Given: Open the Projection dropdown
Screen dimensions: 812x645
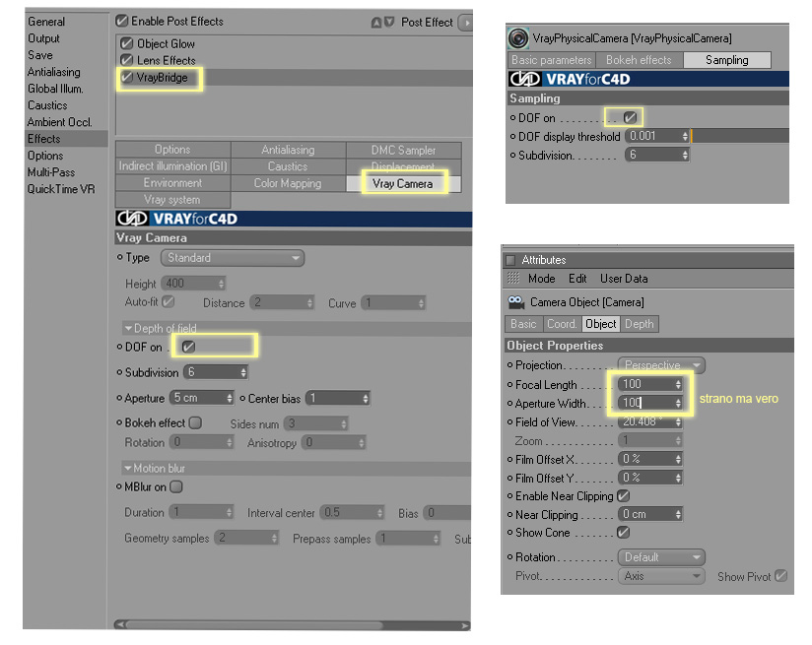Looking at the screenshot, I should tap(661, 365).
